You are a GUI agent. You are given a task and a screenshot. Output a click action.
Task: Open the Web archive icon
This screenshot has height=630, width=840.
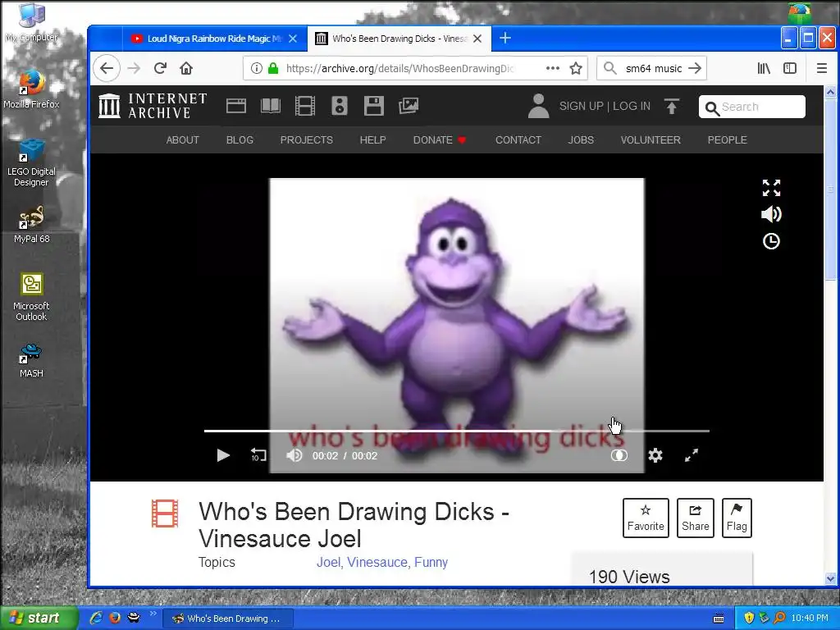(x=235, y=106)
